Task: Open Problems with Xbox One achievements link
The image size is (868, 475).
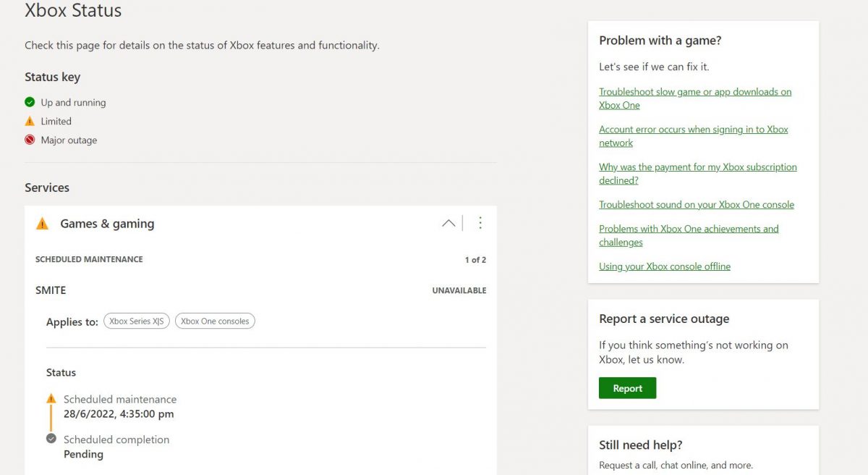Action: 689,235
